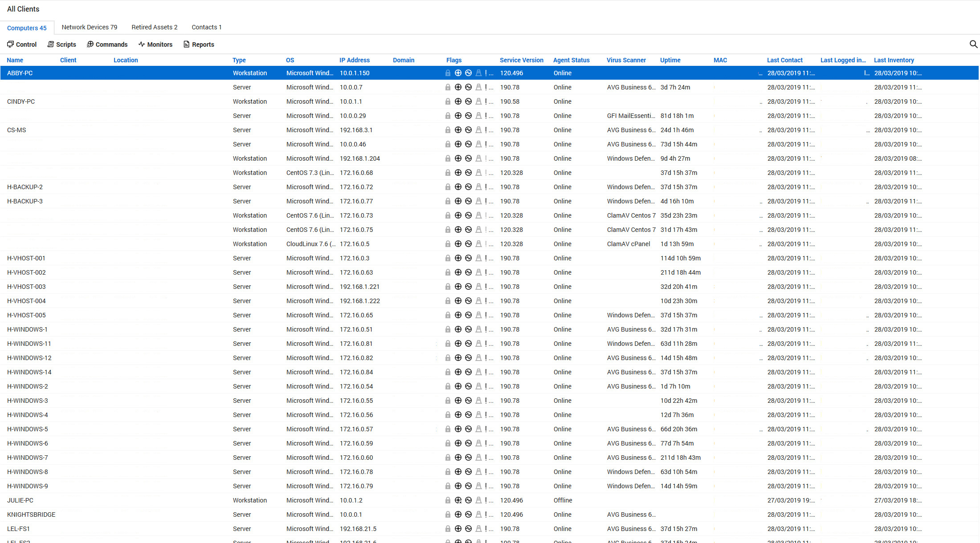The image size is (980, 543).
Task: Click the crosshair flag icon for CINDY-PC
Action: click(x=458, y=101)
